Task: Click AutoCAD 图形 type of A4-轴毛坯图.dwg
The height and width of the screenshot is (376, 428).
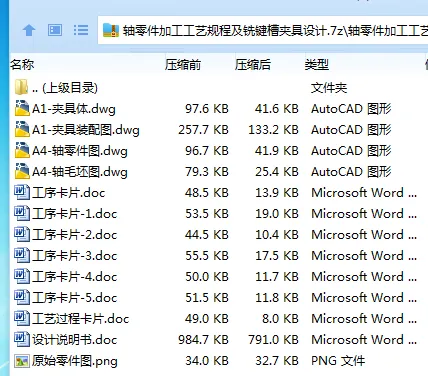Action: 351,172
